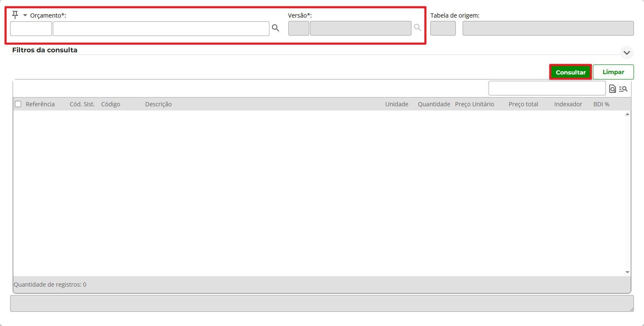Click the Quantidade column header

434,104
